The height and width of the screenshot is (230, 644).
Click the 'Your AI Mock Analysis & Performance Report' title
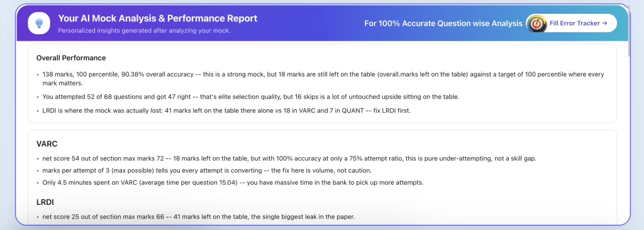coord(158,18)
